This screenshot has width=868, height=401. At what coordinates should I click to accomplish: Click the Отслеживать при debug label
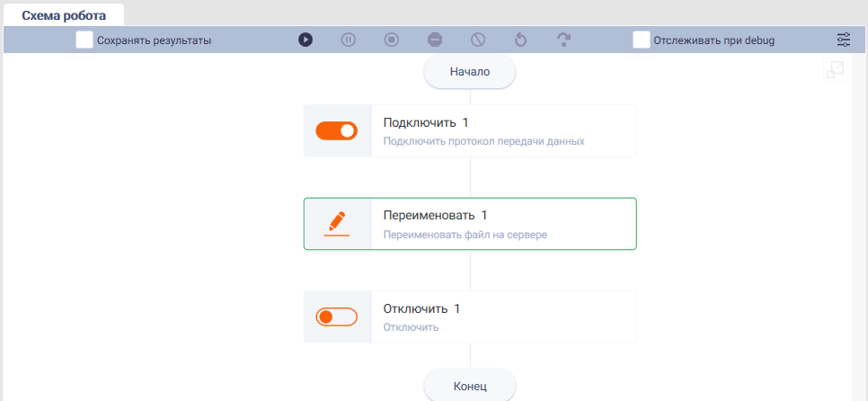[x=714, y=40]
